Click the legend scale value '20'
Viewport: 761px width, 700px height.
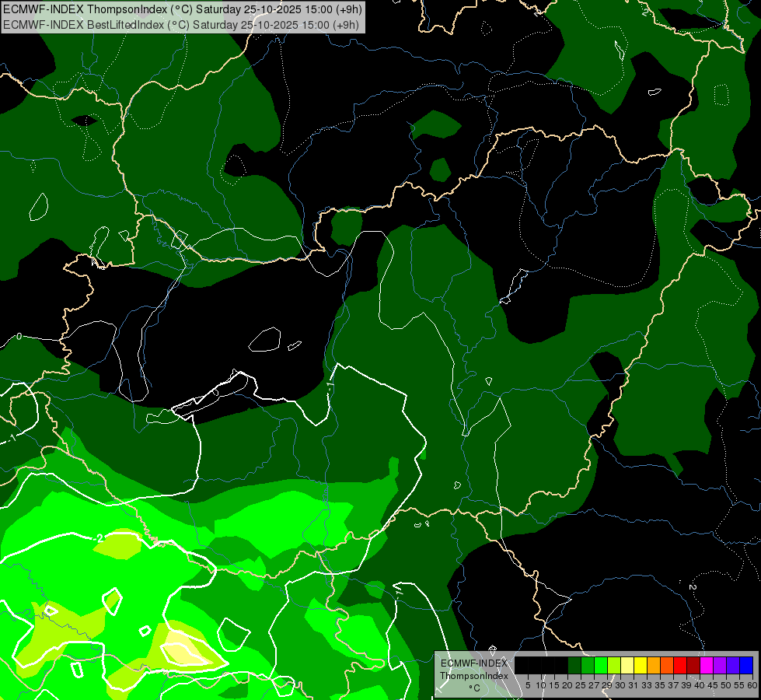tap(567, 685)
